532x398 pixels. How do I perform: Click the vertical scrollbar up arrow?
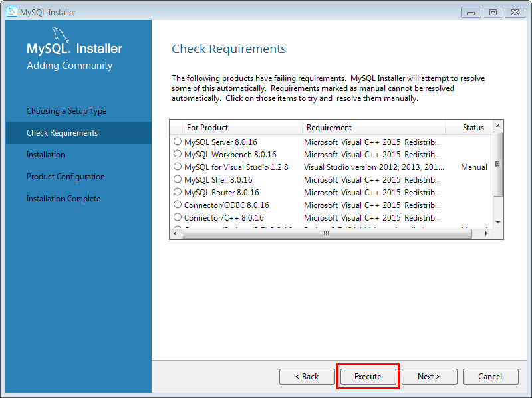tap(497, 126)
